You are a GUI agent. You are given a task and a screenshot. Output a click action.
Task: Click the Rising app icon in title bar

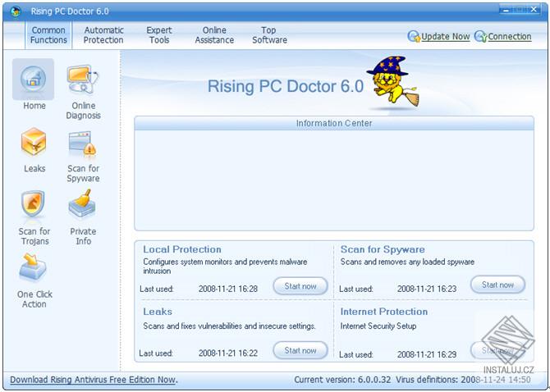coord(16,11)
